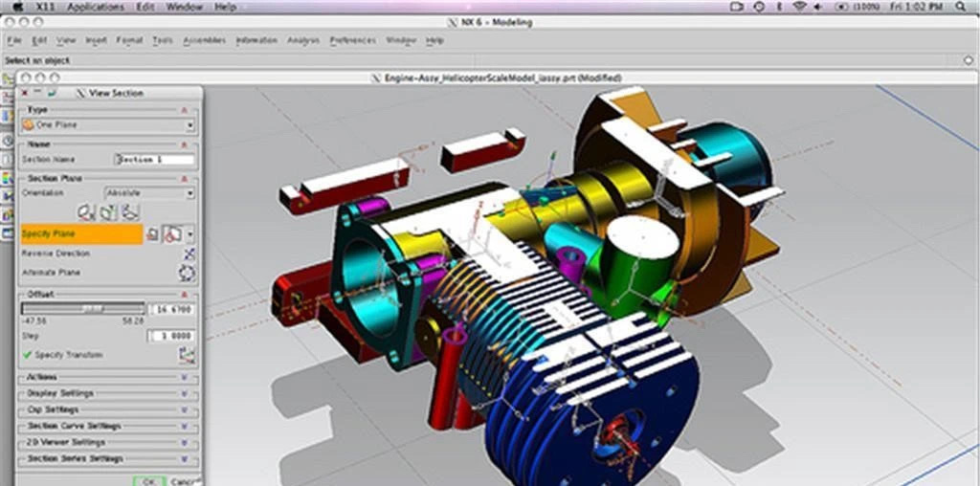The height and width of the screenshot is (486, 980).
Task: Click the Reverse Direction label
Action: (x=56, y=254)
